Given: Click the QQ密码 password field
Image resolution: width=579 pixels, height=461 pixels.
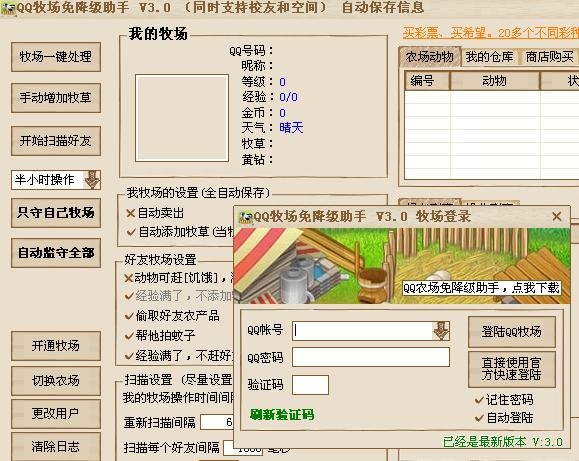Looking at the screenshot, I should [371, 357].
